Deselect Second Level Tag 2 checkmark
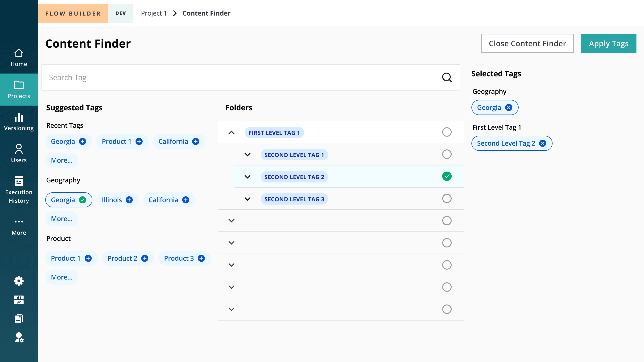644x362 pixels. pyautogui.click(x=446, y=176)
